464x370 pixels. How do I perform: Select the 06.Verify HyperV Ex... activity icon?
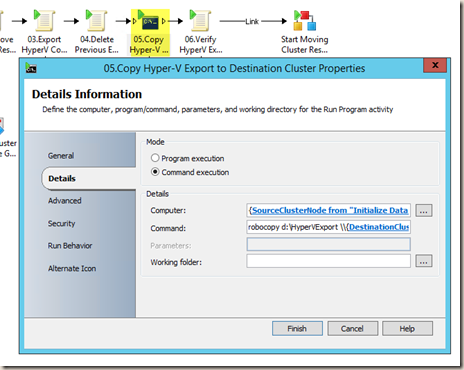[200, 21]
